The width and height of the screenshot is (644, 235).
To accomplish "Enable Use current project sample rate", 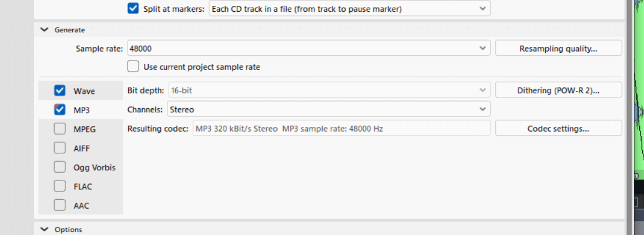I will pyautogui.click(x=133, y=66).
